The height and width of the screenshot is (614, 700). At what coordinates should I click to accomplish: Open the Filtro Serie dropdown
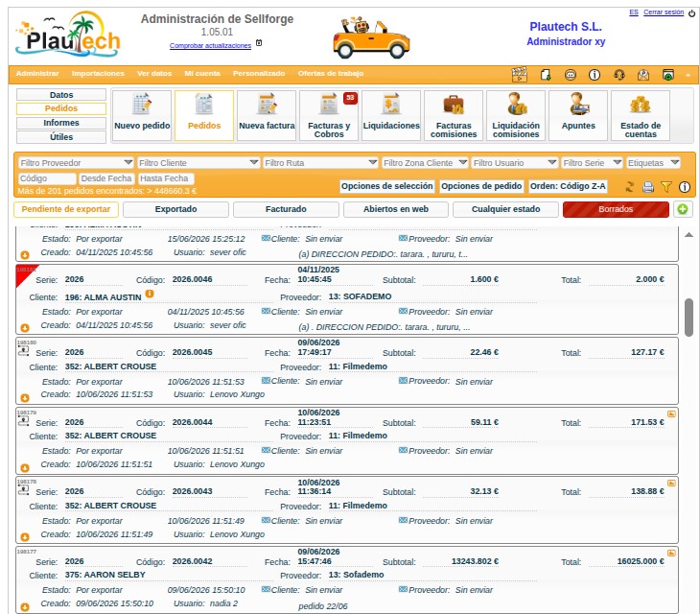tap(592, 163)
